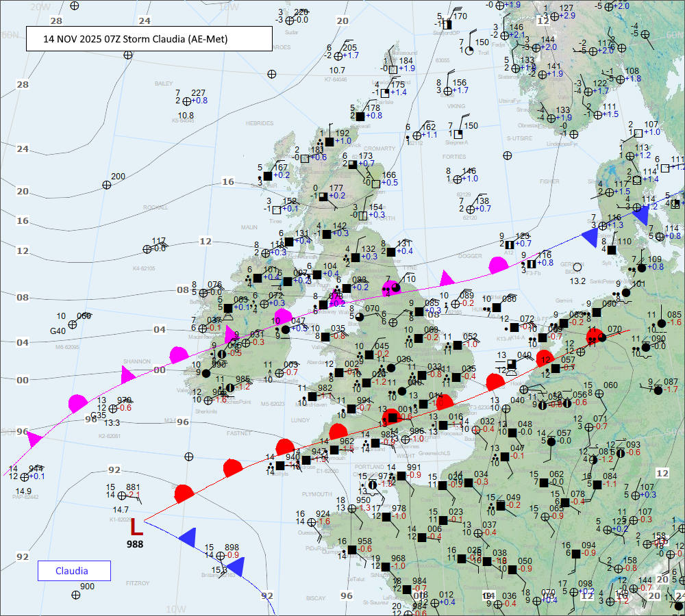Click the station circle reading 944 +0.1
The width and height of the screenshot is (685, 616).
coord(24,477)
